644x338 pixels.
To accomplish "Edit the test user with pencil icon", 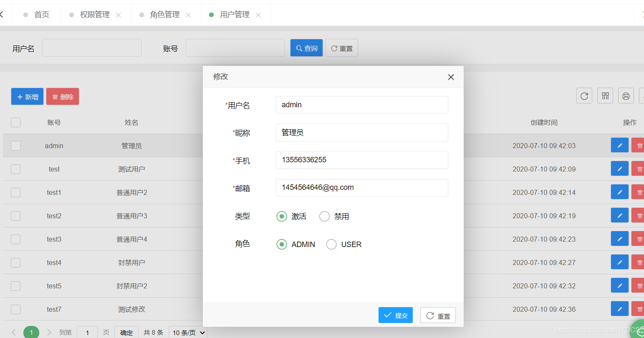I will 619,169.
